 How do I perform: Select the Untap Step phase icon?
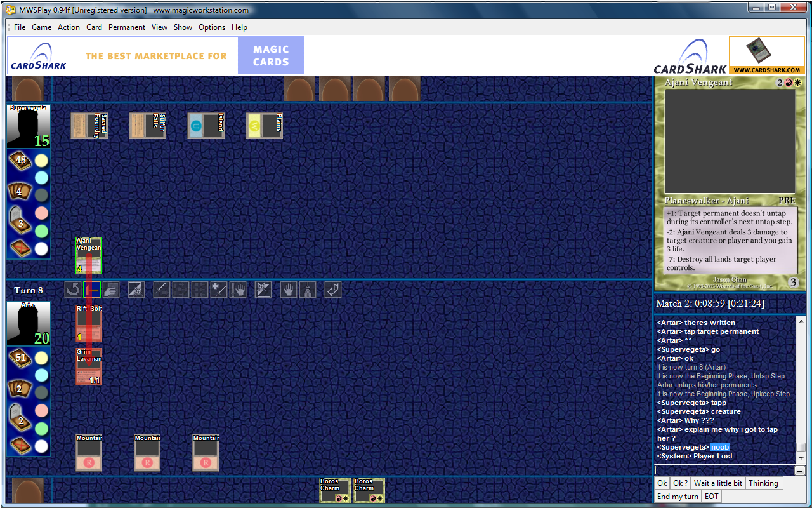click(x=73, y=290)
